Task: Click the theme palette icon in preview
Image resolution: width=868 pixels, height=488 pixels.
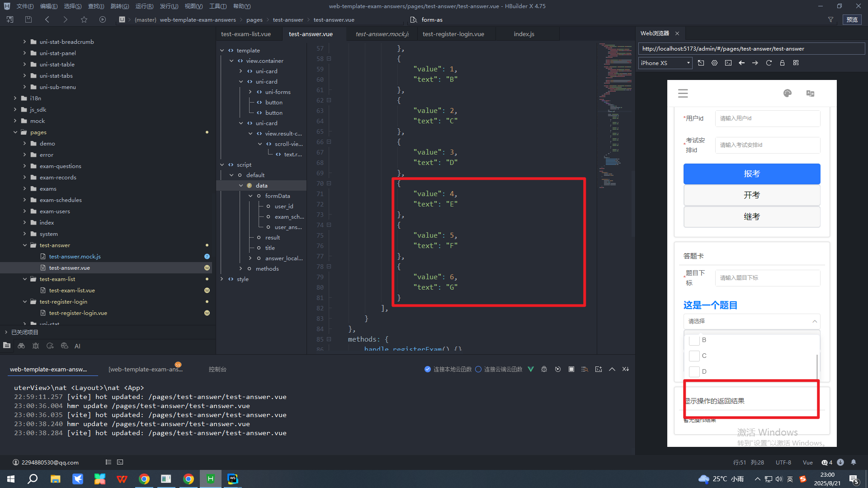Action: pos(787,94)
